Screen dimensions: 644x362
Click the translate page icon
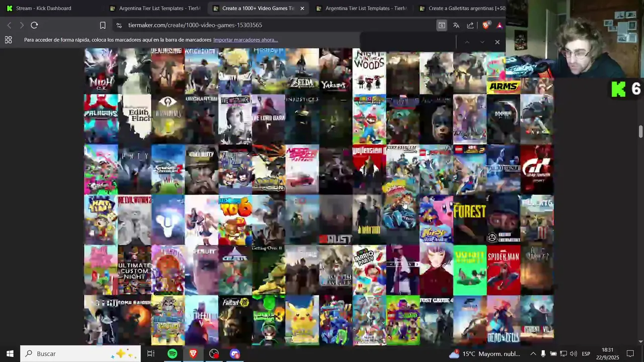(x=456, y=25)
